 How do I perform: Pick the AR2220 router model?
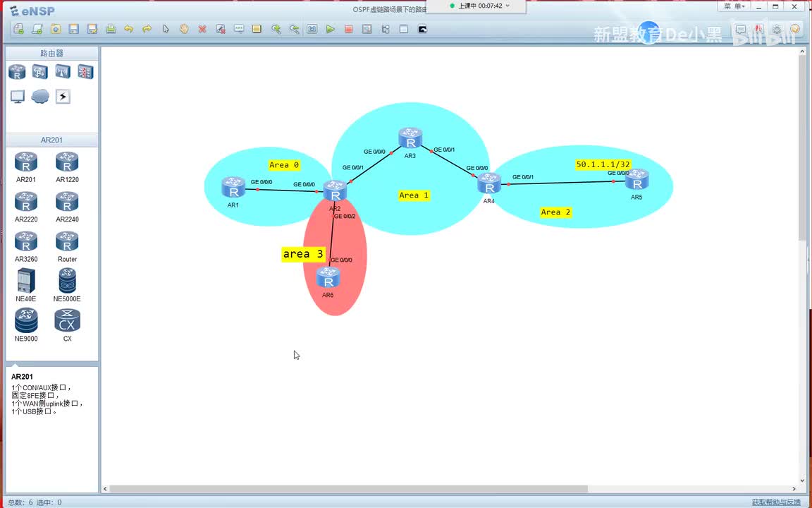(x=26, y=207)
